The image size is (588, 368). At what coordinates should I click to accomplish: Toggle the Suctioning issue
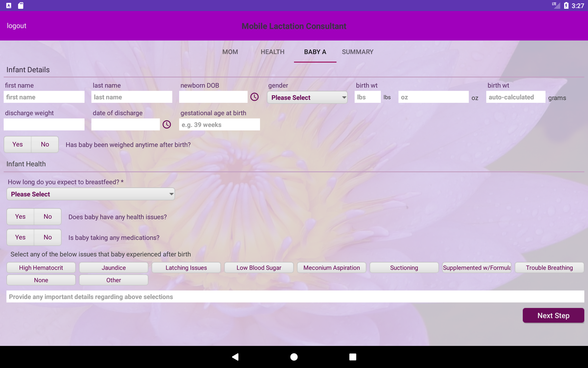click(x=404, y=267)
